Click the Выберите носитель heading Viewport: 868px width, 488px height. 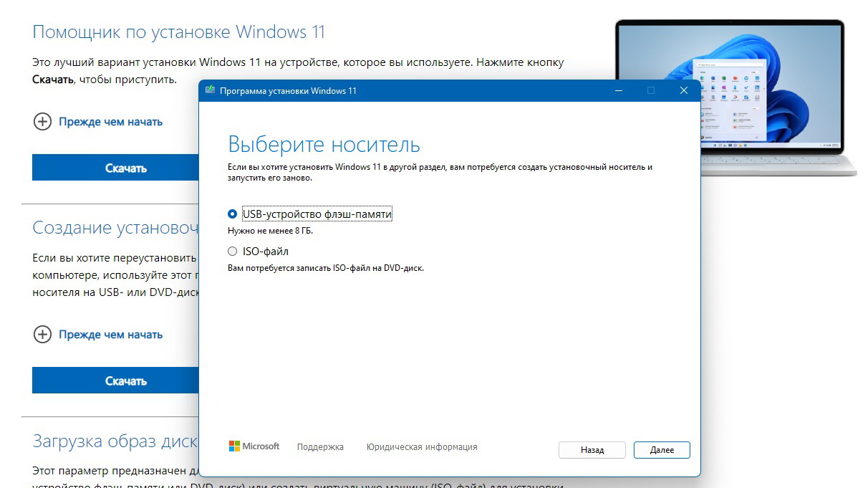324,144
